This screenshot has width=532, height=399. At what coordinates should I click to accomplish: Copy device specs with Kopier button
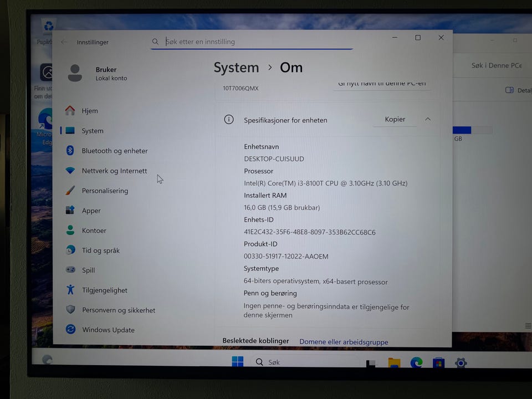tap(395, 119)
